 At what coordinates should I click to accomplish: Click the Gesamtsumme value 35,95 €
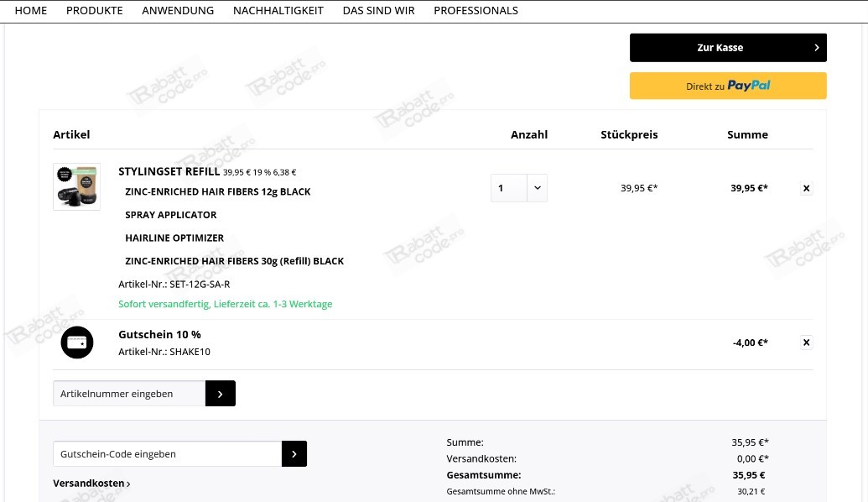[748, 475]
